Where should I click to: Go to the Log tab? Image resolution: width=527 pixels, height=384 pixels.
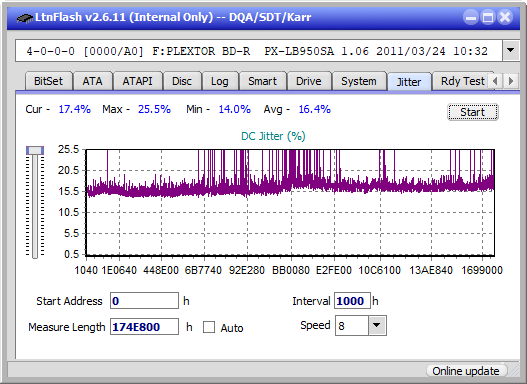[x=219, y=81]
